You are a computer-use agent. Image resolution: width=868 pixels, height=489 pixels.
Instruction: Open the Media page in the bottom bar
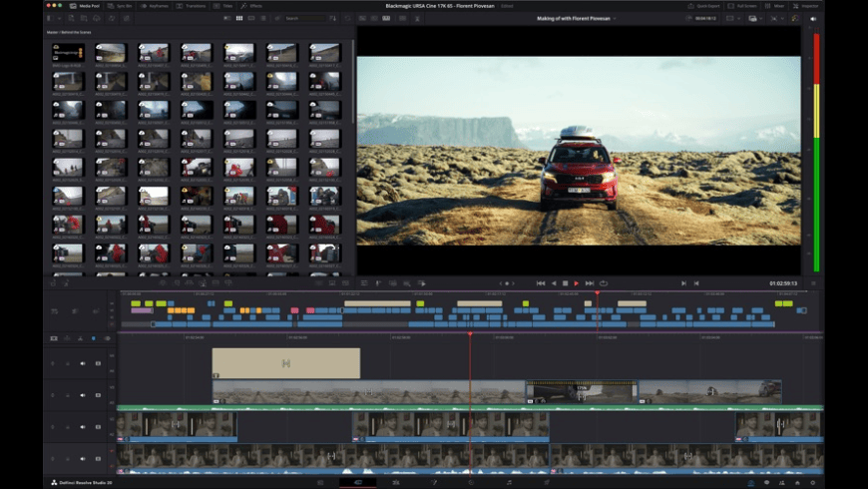(x=320, y=482)
